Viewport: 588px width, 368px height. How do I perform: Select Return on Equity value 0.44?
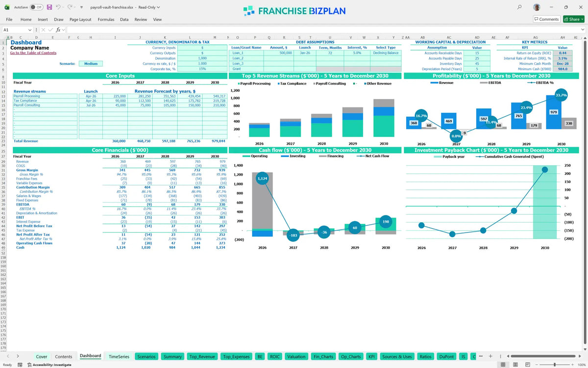tap(563, 53)
